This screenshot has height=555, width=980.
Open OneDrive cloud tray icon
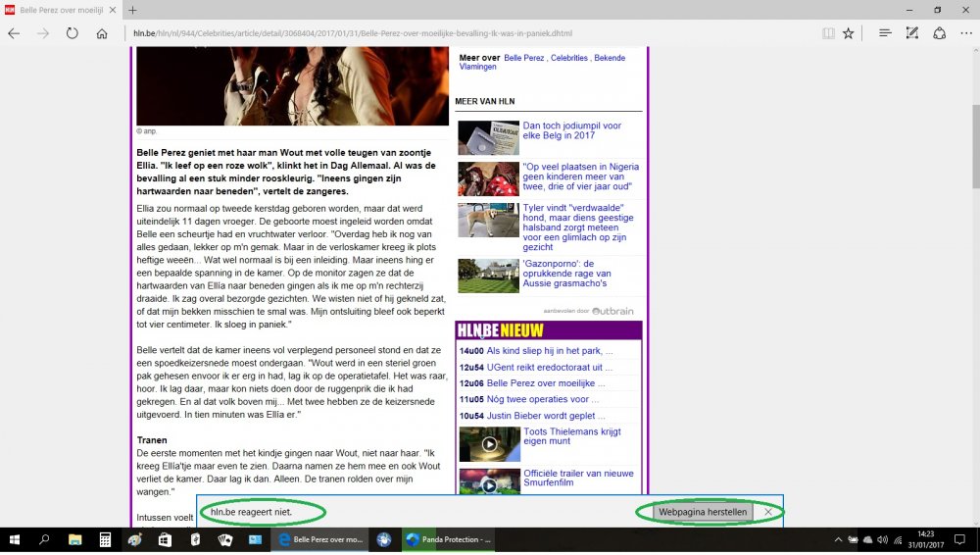tap(867, 539)
